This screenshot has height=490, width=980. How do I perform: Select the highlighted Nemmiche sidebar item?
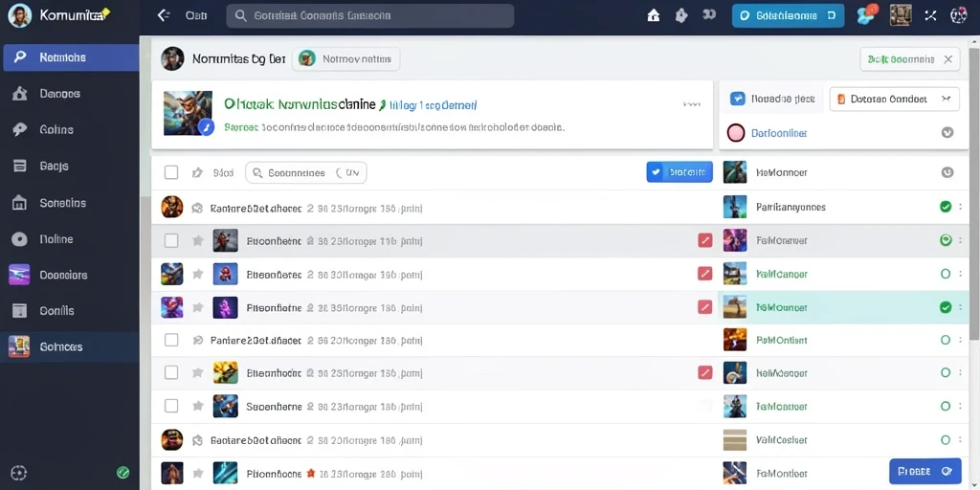click(x=70, y=57)
